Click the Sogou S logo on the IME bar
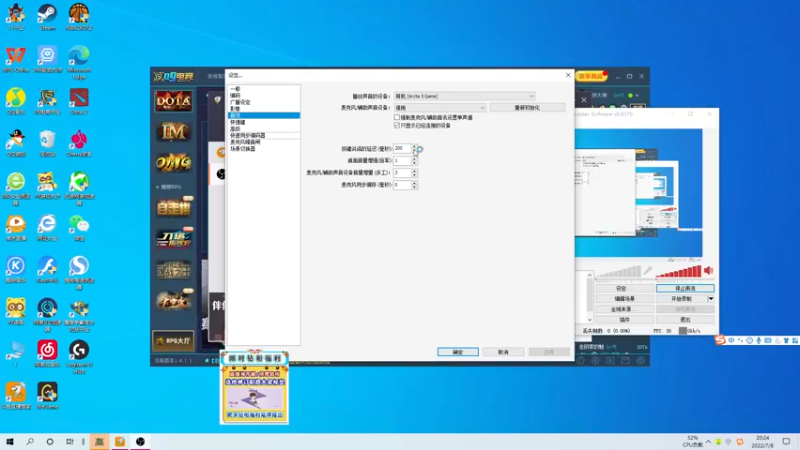Screen dimensions: 800x450 click(720, 340)
